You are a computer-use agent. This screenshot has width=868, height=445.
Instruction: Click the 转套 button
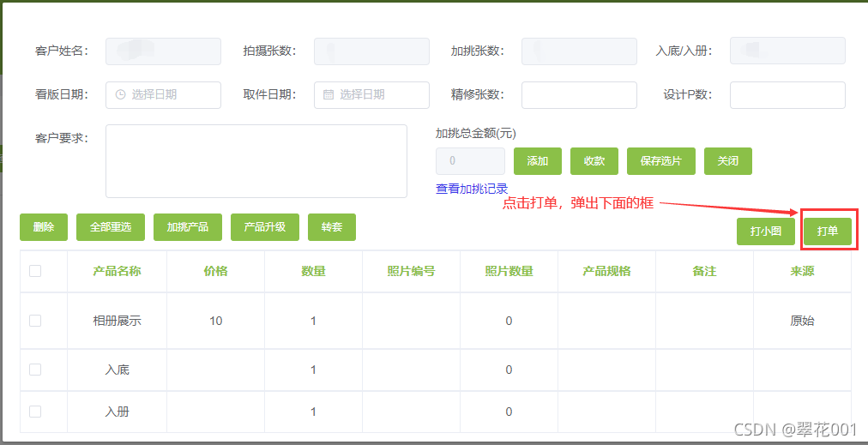(x=332, y=227)
